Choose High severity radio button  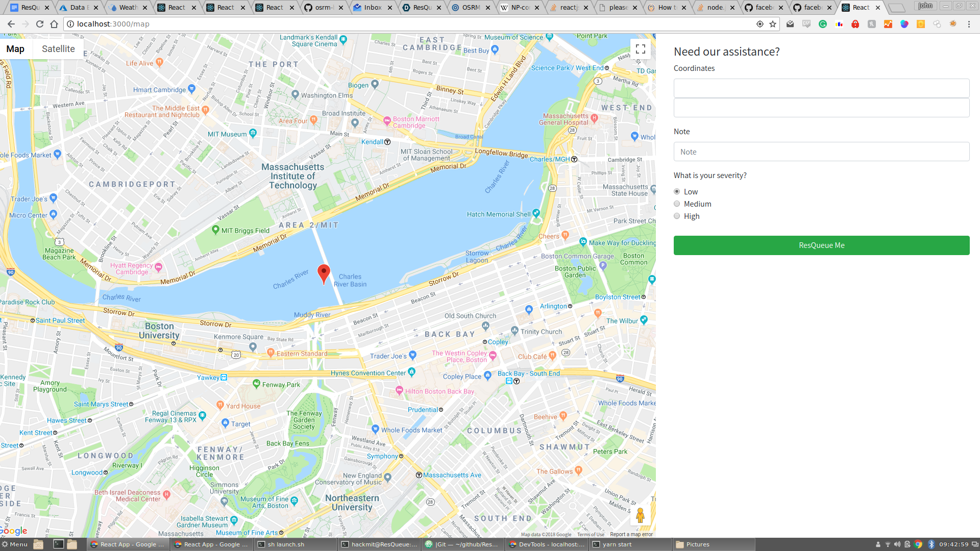[x=677, y=216]
